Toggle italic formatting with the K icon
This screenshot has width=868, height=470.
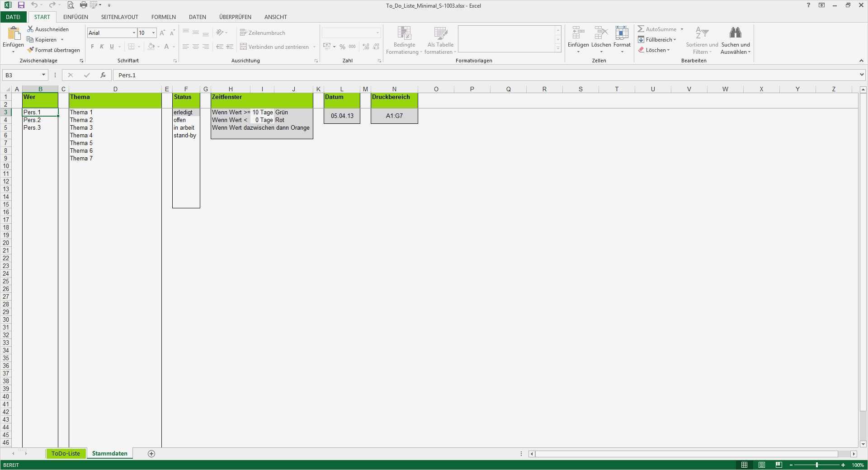pos(101,47)
